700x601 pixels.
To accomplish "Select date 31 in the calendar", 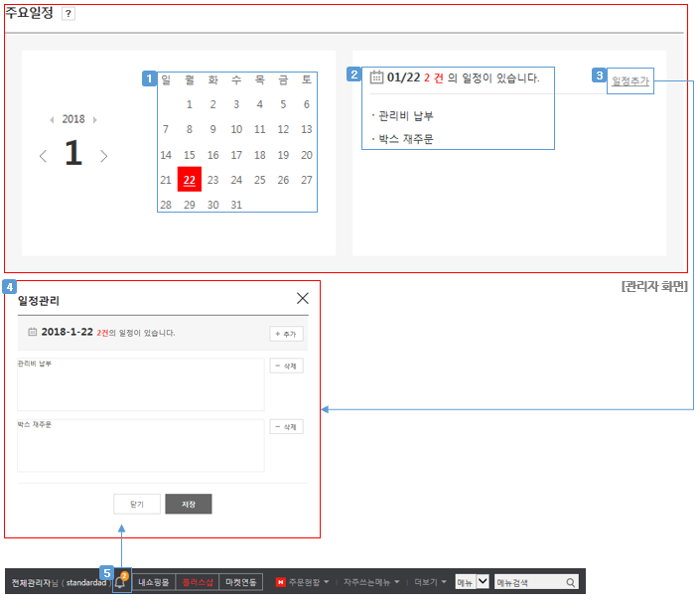I will pos(236,205).
